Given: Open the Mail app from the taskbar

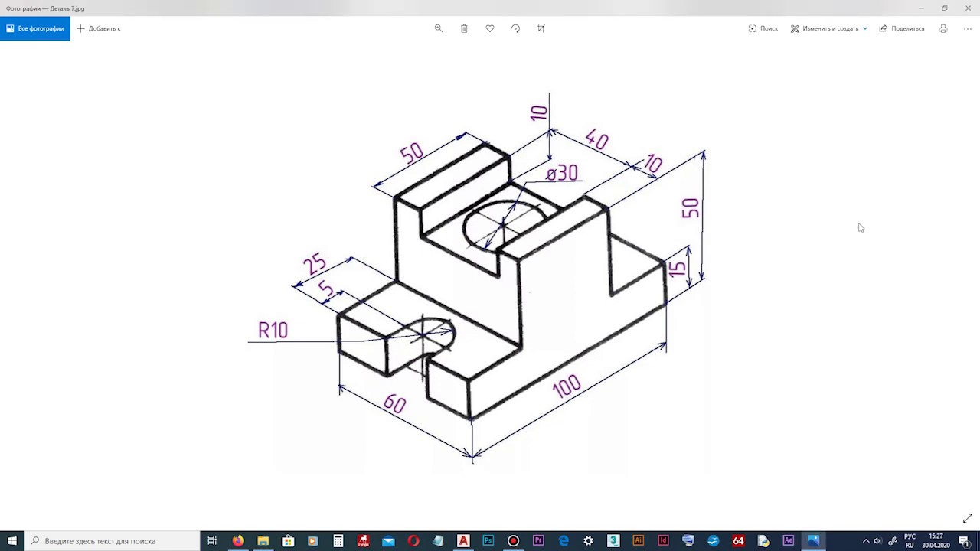Looking at the screenshot, I should (388, 541).
